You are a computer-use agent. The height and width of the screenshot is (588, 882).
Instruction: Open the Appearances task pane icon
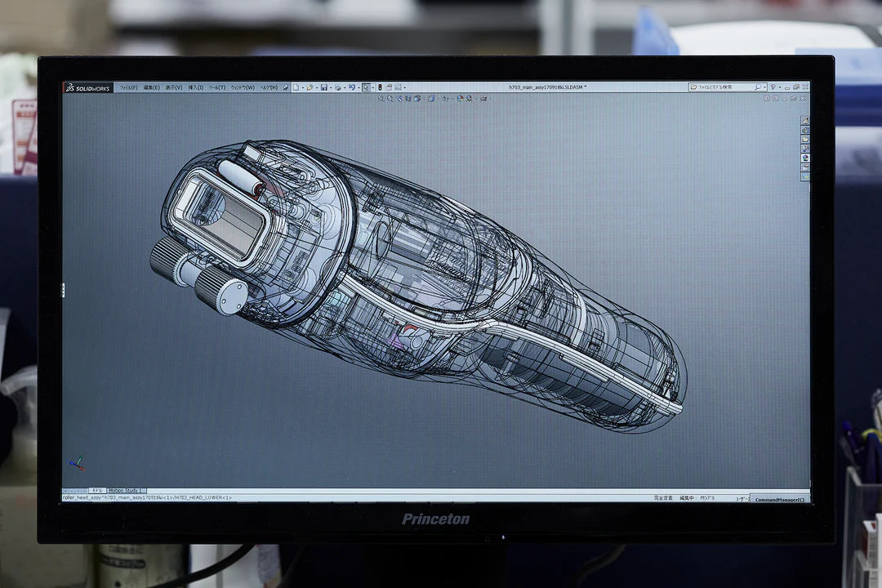805,158
